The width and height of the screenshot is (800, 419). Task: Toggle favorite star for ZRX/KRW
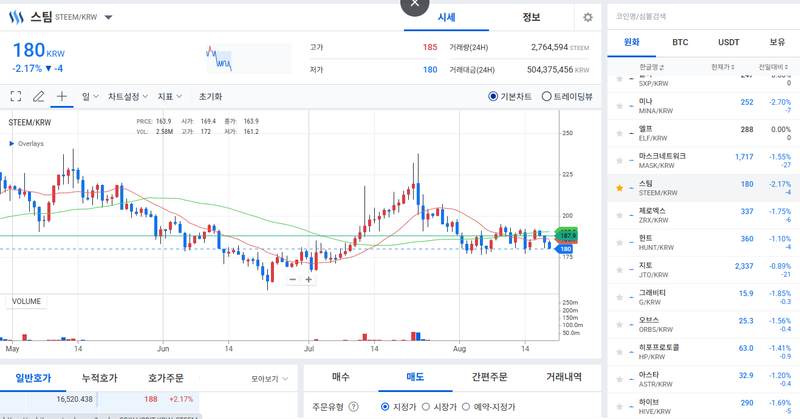click(x=619, y=215)
